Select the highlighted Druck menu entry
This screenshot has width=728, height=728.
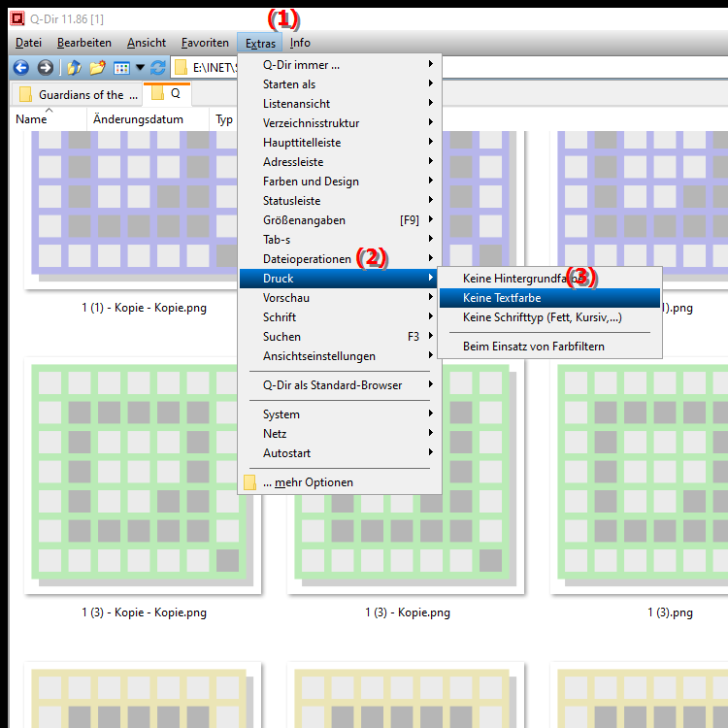(x=339, y=279)
